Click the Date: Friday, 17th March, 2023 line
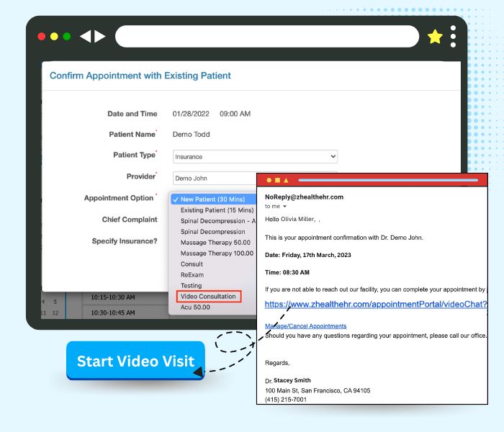This screenshot has width=504, height=432. (x=308, y=255)
